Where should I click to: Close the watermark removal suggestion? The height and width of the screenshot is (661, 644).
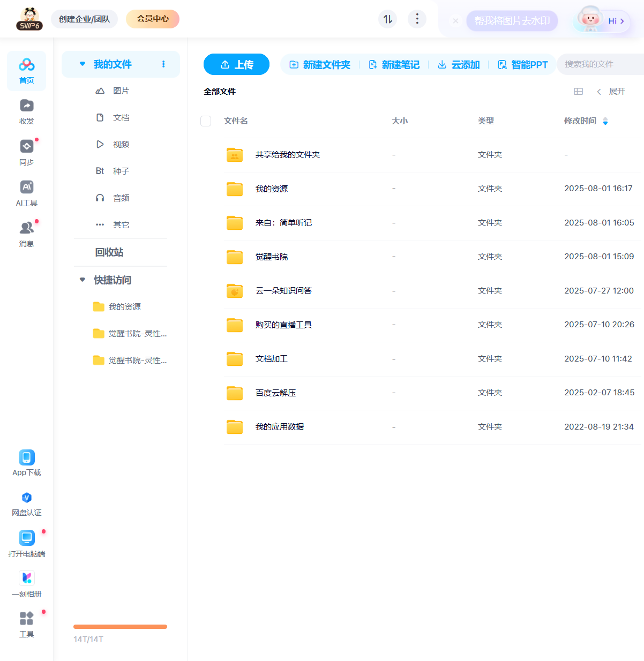(455, 21)
